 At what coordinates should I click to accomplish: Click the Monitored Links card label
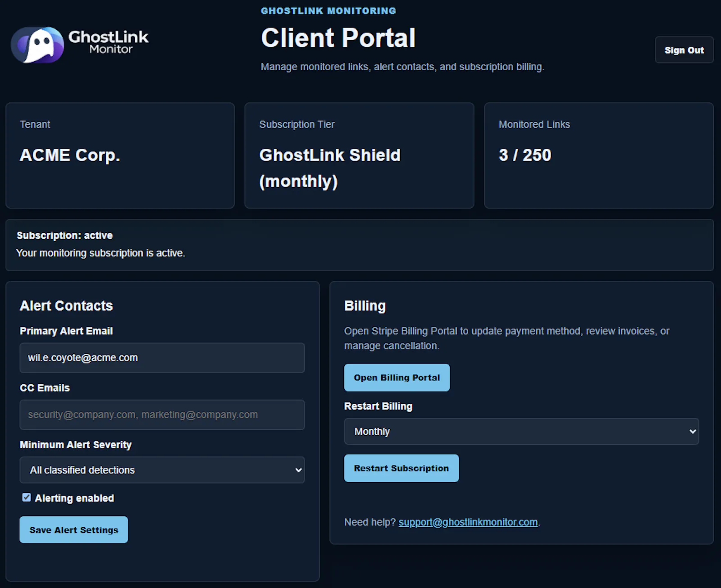[534, 124]
